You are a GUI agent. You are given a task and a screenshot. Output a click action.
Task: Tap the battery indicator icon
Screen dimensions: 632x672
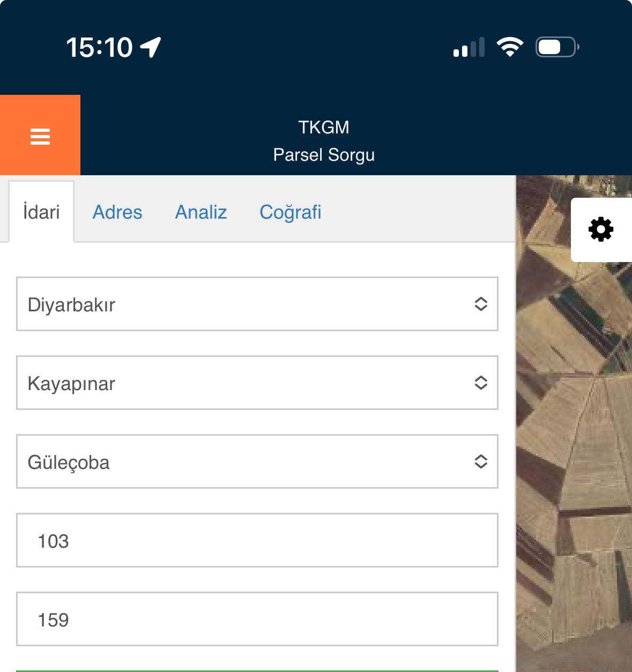[x=557, y=47]
